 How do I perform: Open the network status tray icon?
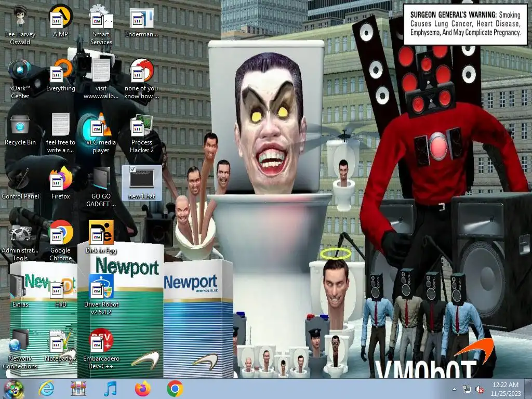(x=467, y=390)
